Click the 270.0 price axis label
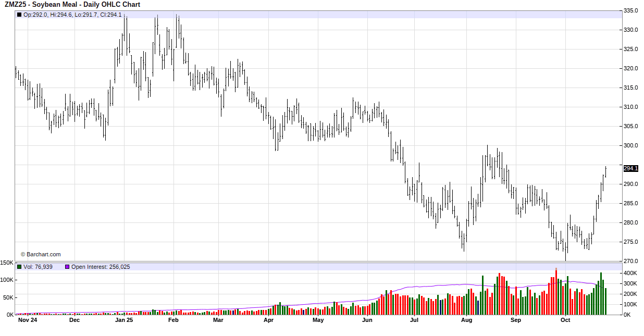644x336 pixels. click(x=631, y=261)
